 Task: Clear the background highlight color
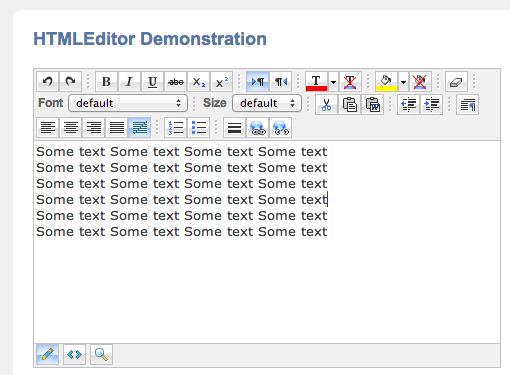[420, 81]
